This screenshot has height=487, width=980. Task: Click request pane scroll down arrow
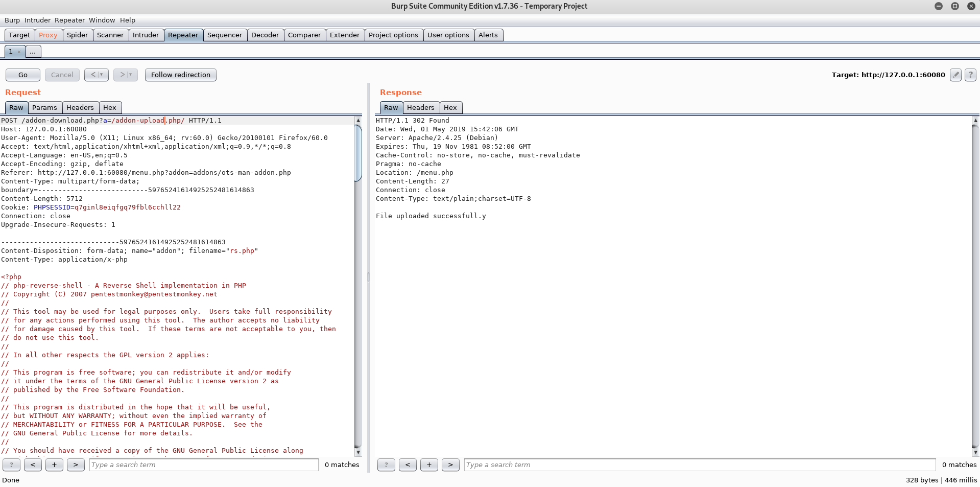coord(358,452)
